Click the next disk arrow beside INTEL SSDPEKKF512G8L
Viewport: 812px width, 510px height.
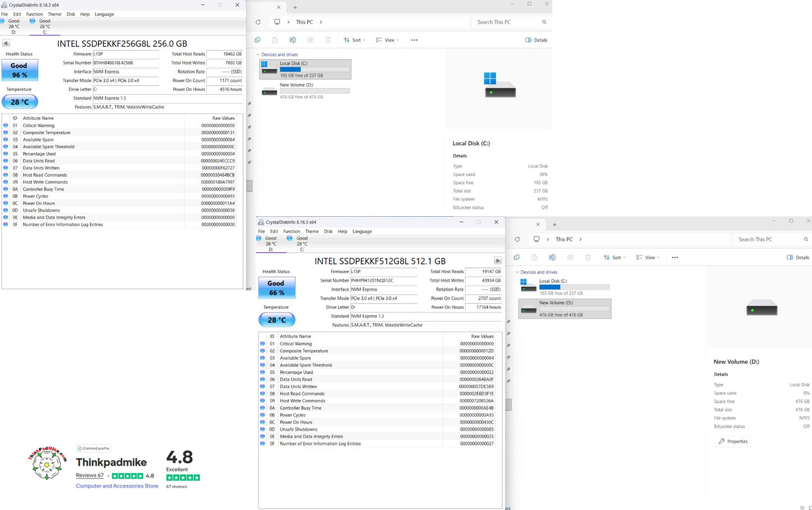[497, 261]
